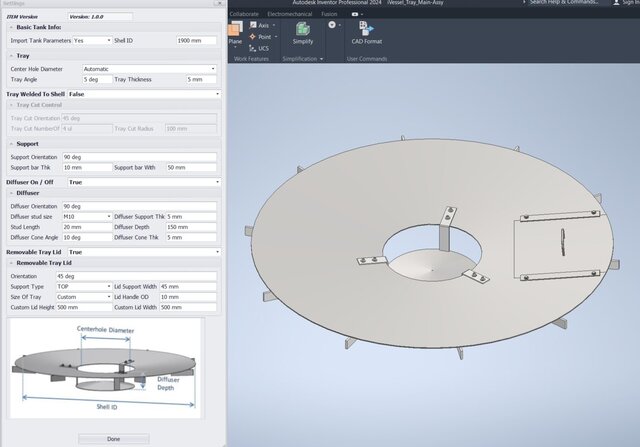
Task: Click the Shell ID input field
Action: pos(197,40)
